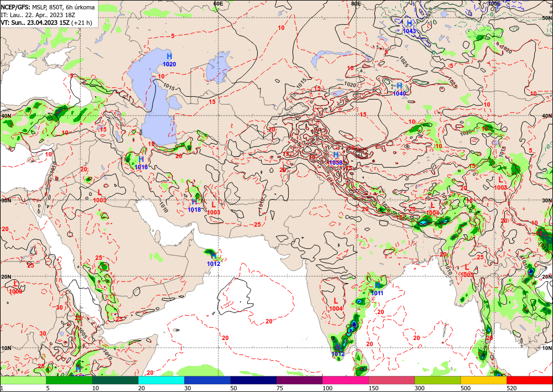
Task: Click the legend value '50'
Action: point(233,389)
